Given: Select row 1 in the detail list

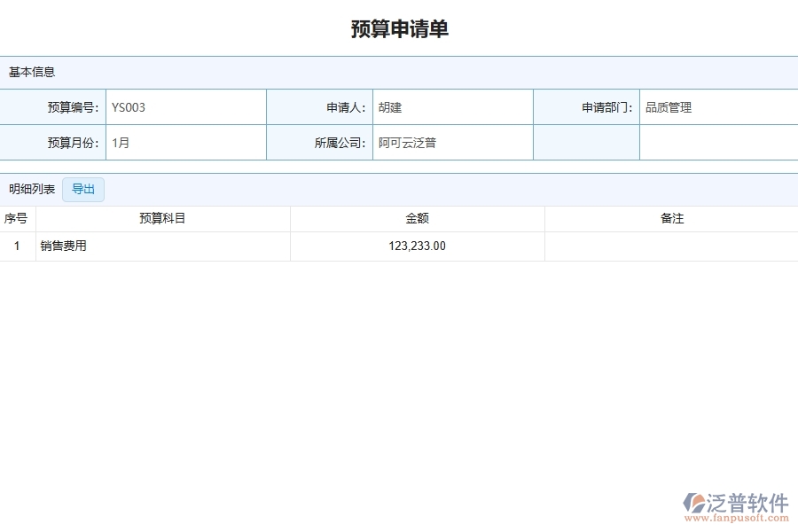Looking at the screenshot, I should coord(16,246).
